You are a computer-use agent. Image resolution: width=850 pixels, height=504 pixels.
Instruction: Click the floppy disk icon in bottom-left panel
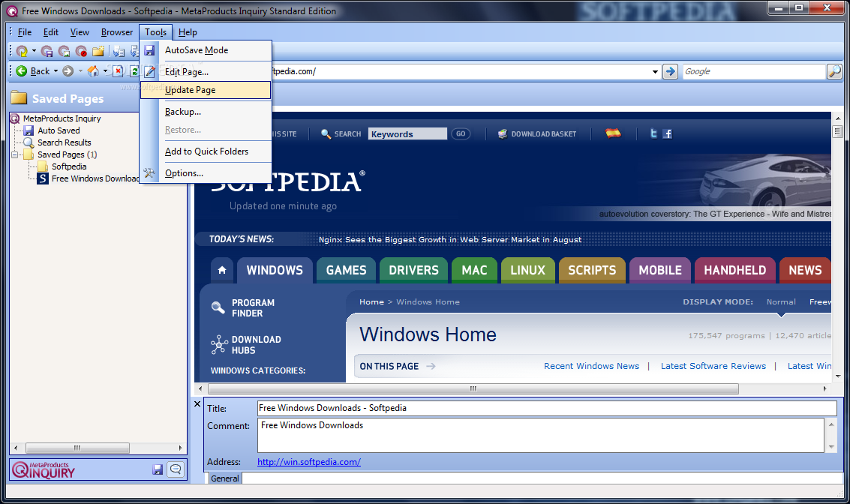pos(158,469)
